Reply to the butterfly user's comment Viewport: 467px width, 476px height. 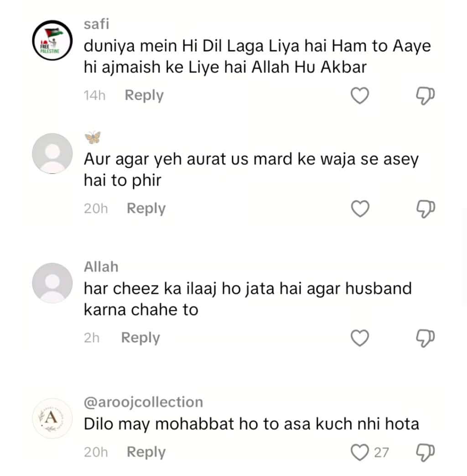tap(146, 208)
